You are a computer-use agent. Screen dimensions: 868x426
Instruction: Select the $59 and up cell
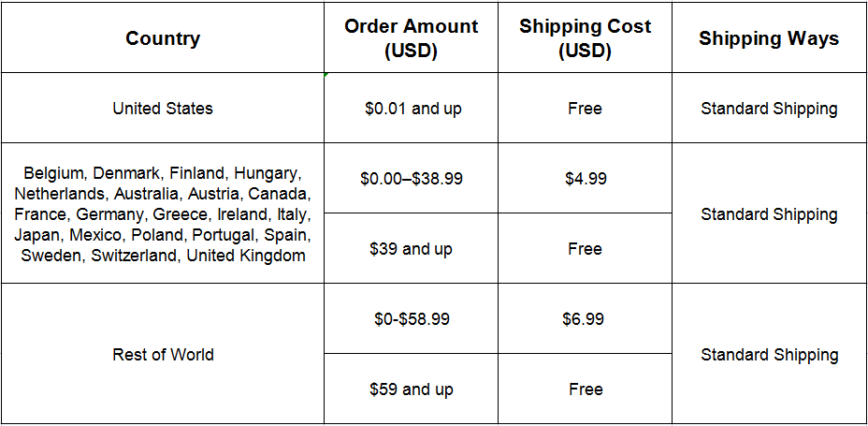tap(412, 389)
